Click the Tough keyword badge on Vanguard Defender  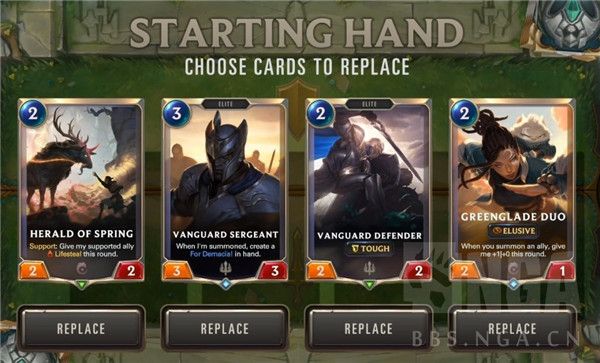tap(370, 249)
